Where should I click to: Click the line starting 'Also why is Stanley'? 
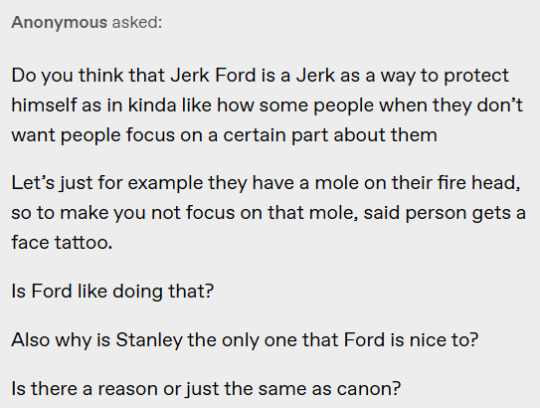coord(245,340)
